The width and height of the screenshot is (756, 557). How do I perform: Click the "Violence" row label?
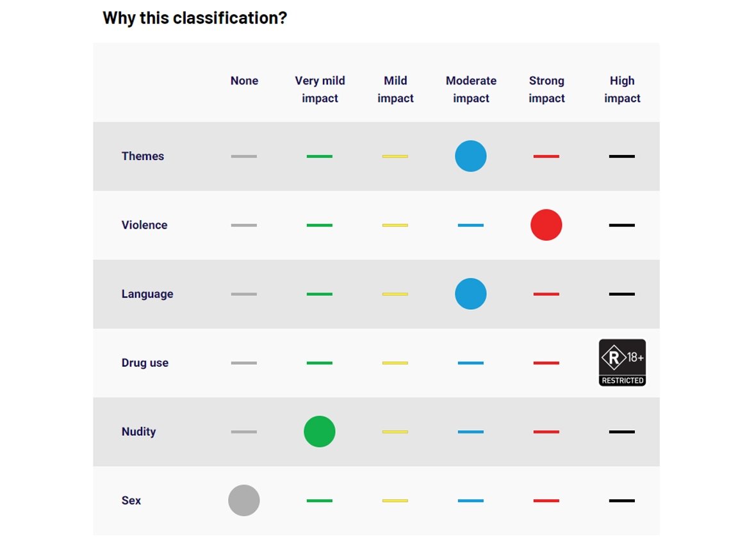click(x=144, y=225)
